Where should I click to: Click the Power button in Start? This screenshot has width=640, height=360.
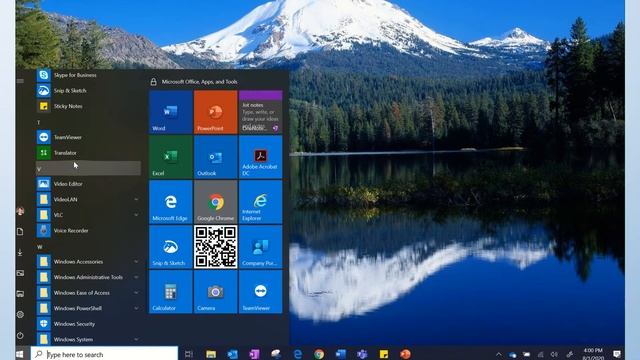pyautogui.click(x=20, y=335)
